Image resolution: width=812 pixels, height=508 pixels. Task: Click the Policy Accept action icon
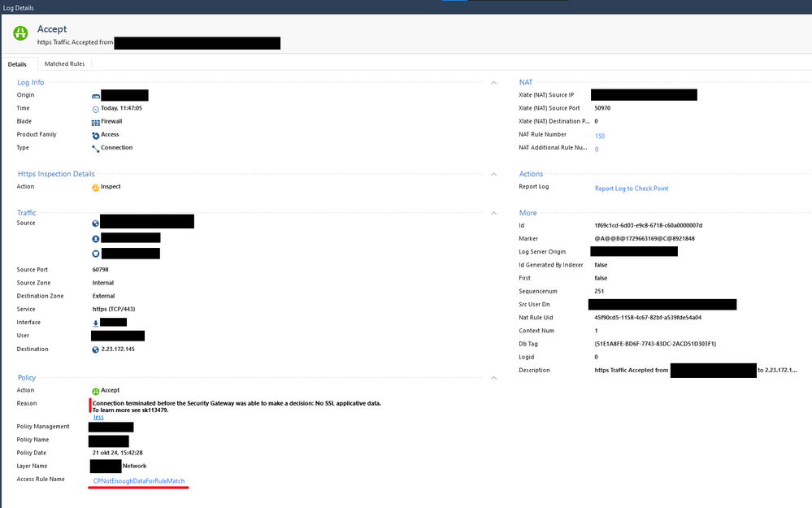click(95, 391)
